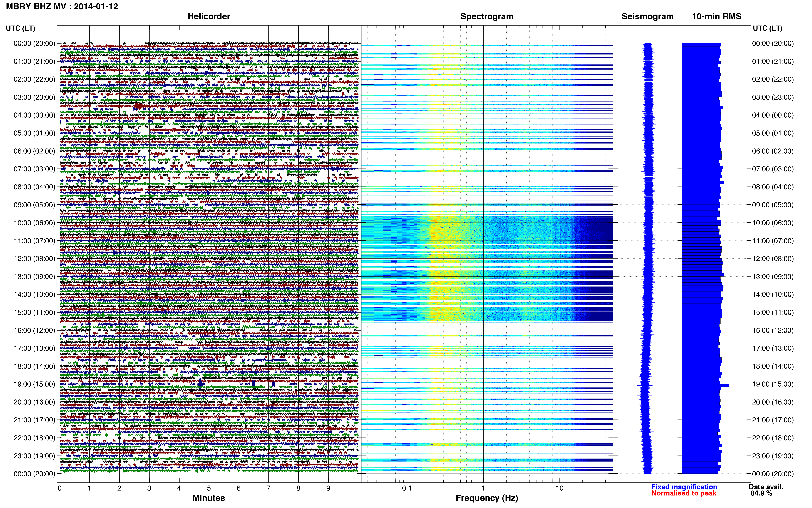Click the plot title MBRY BHZ MV : 2014-01-12
The height and width of the screenshot is (508, 812).
coord(62,6)
